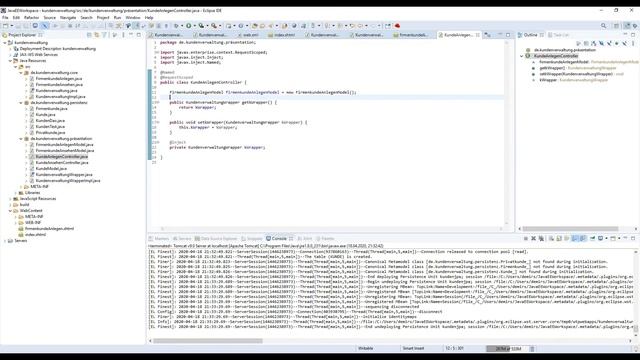The height and width of the screenshot is (360, 640).
Task: Open the File menu
Action: (5, 18)
